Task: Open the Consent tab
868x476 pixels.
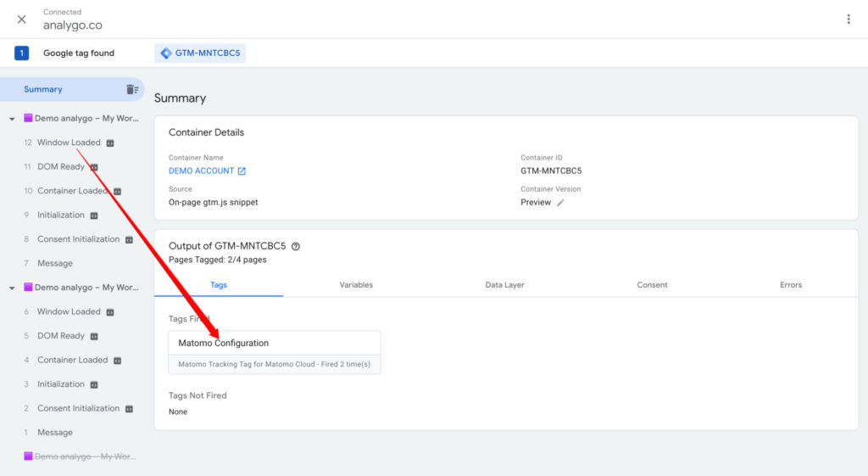Action: (x=652, y=285)
